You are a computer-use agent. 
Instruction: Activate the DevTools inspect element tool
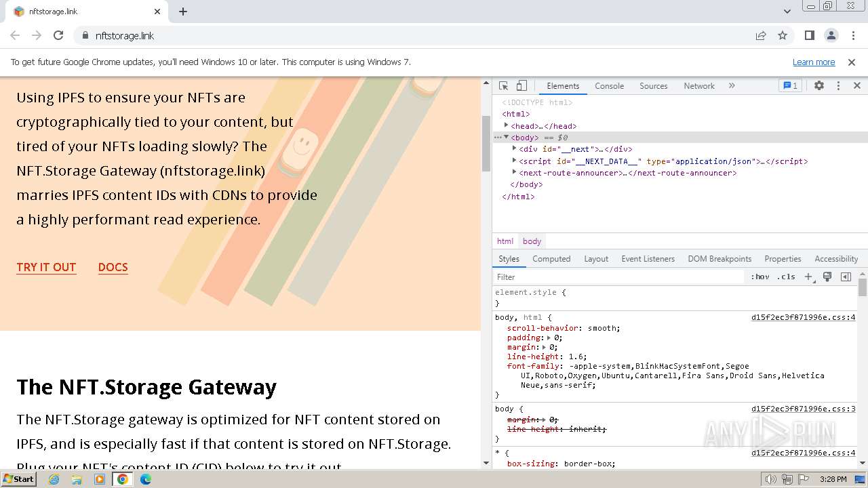pos(504,85)
